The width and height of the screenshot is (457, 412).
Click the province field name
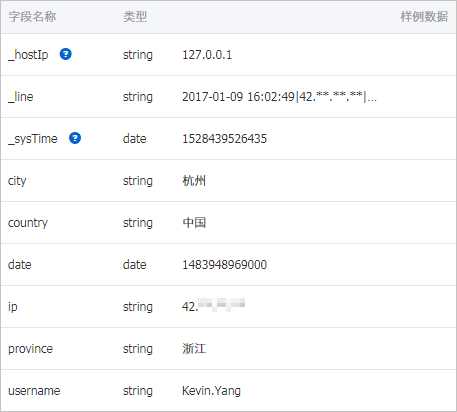coord(31,349)
